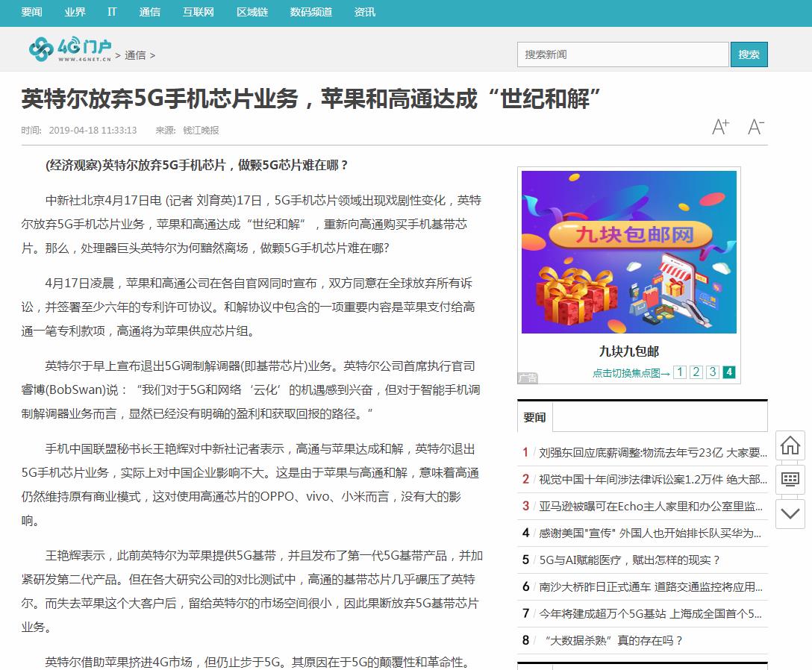This screenshot has width=812, height=670.
Task: Open news item 感谢美国"宣传" 外国人
Action: point(650,533)
